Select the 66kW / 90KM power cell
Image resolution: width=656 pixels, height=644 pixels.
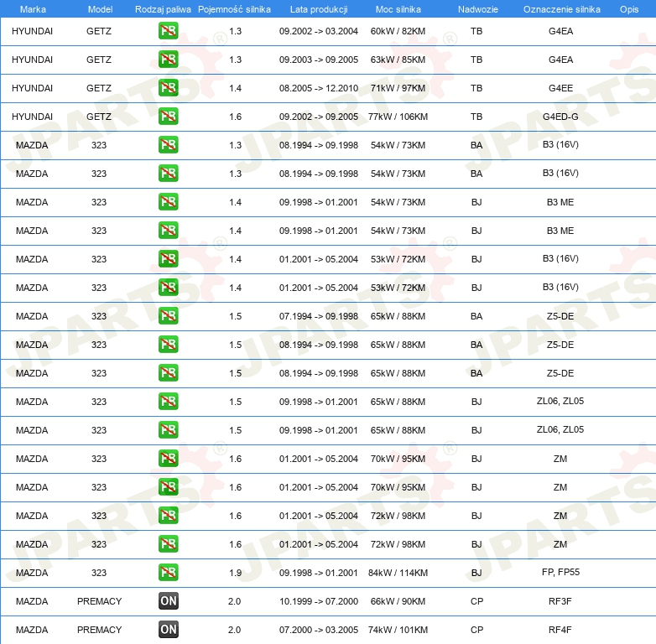398,601
